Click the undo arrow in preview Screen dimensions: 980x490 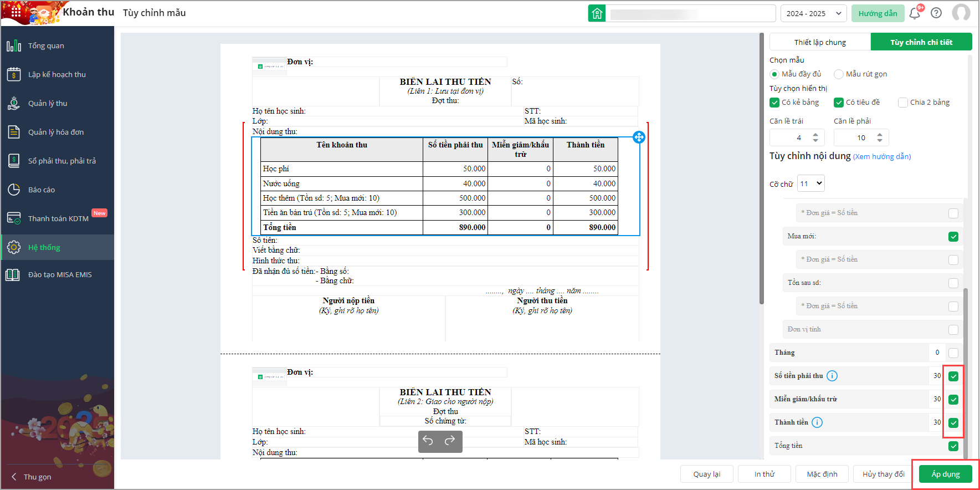tap(428, 441)
